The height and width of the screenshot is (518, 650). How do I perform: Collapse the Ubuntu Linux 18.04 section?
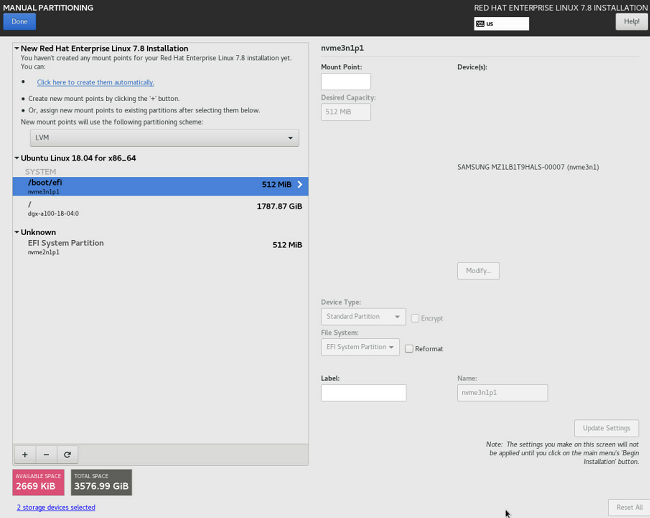click(17, 158)
